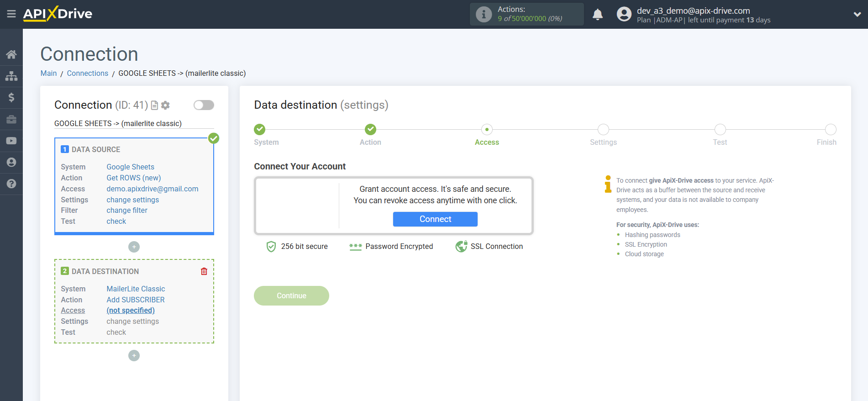Open Connections sitemap sidebar icon
Image resolution: width=868 pixels, height=401 pixels.
tap(11, 76)
